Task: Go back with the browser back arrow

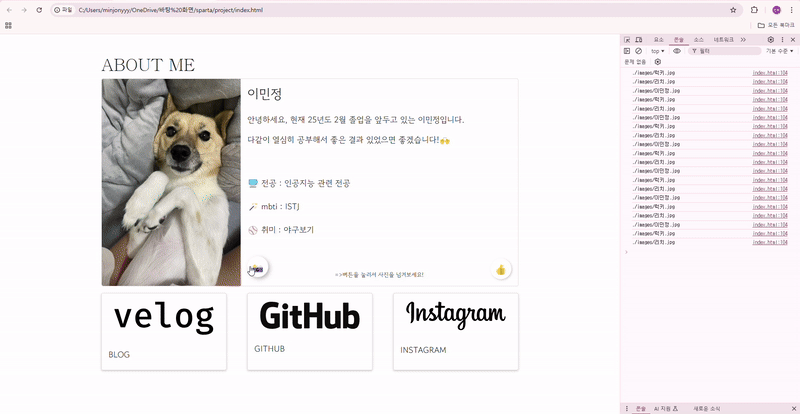Action: click(9, 10)
